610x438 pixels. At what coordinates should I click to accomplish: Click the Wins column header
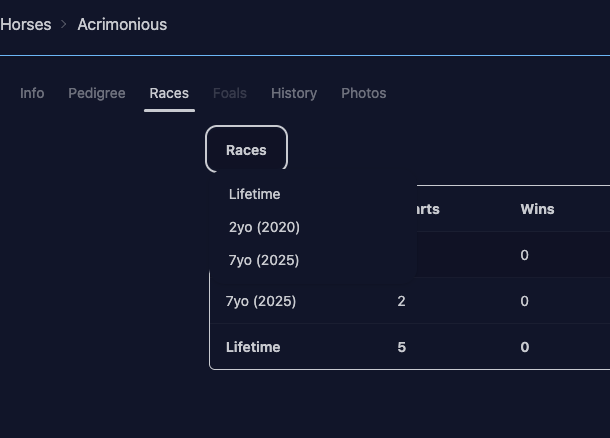coord(537,209)
